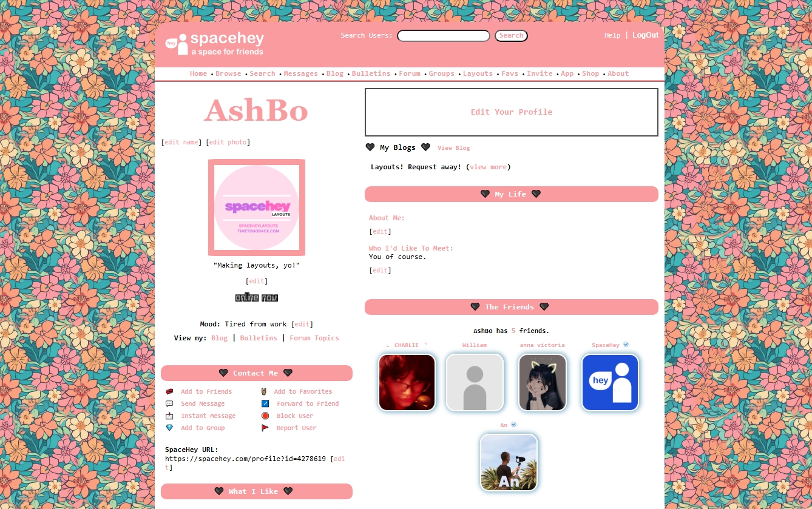Screen dimensions: 812x509
Task: Open the SpaceHey friend thumbnail
Action: [611, 382]
